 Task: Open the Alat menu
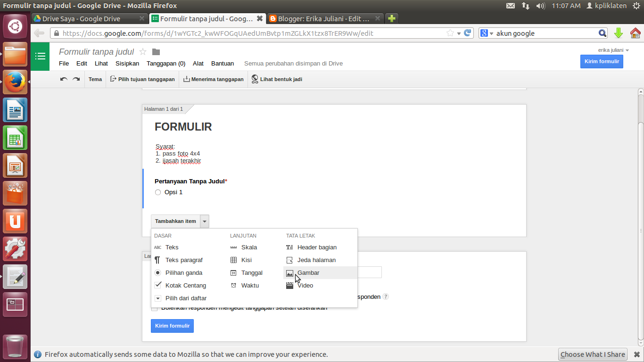[198, 63]
